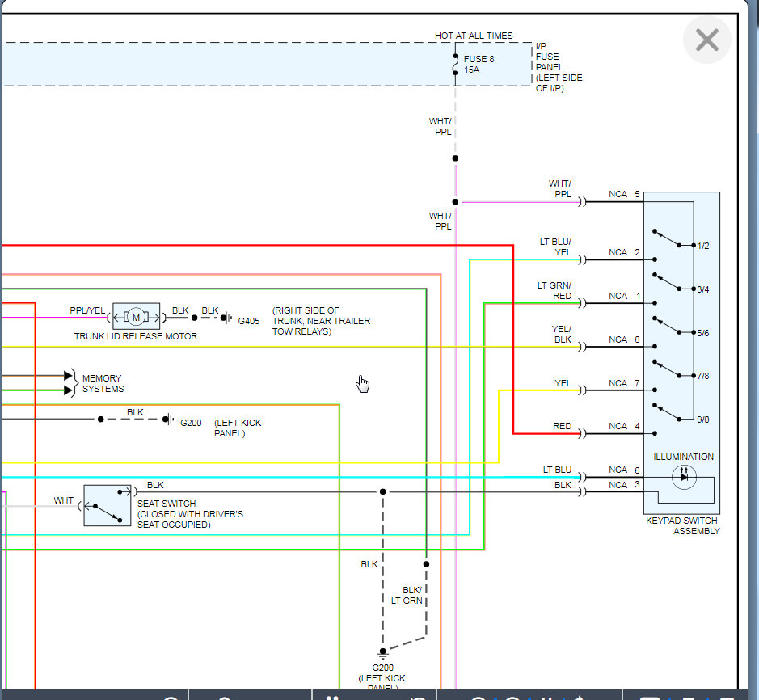Click the 'KEYPAD SWITCH ASSEMBLY' label
Viewport: 759px width, 700px height.
682,525
